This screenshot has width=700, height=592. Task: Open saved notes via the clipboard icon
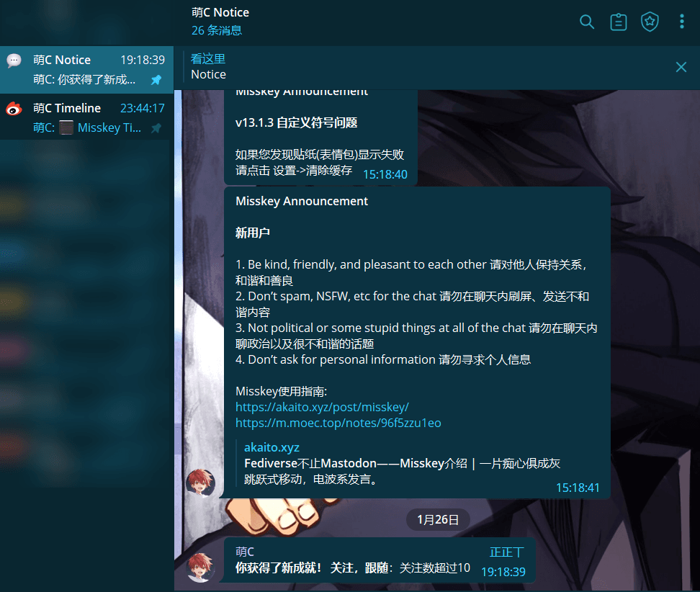coord(619,22)
